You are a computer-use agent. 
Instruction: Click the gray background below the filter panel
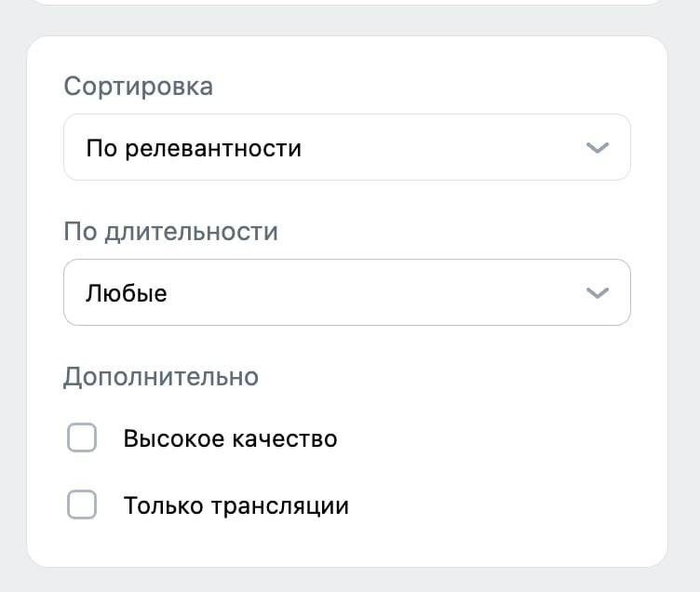pos(346,581)
